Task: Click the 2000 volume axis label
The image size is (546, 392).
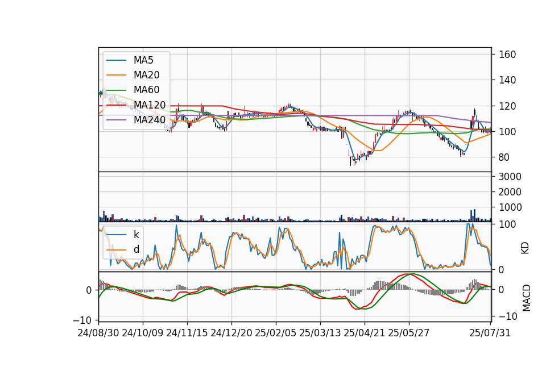Action: pos(510,192)
